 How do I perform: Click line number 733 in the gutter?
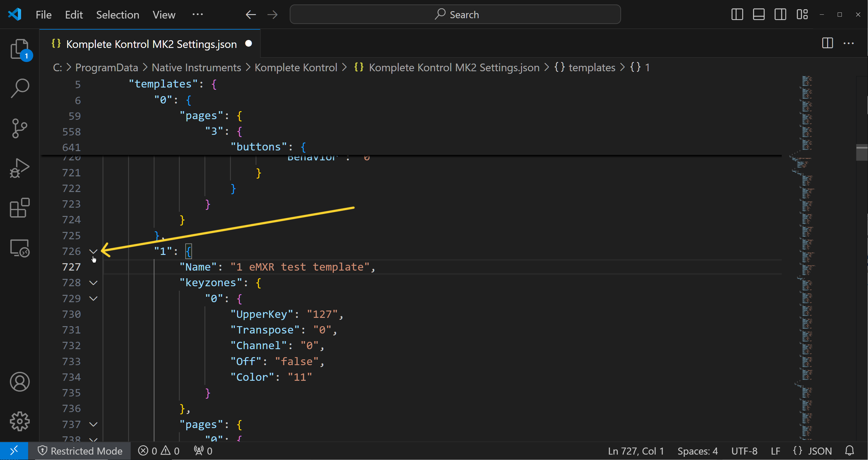pos(72,361)
